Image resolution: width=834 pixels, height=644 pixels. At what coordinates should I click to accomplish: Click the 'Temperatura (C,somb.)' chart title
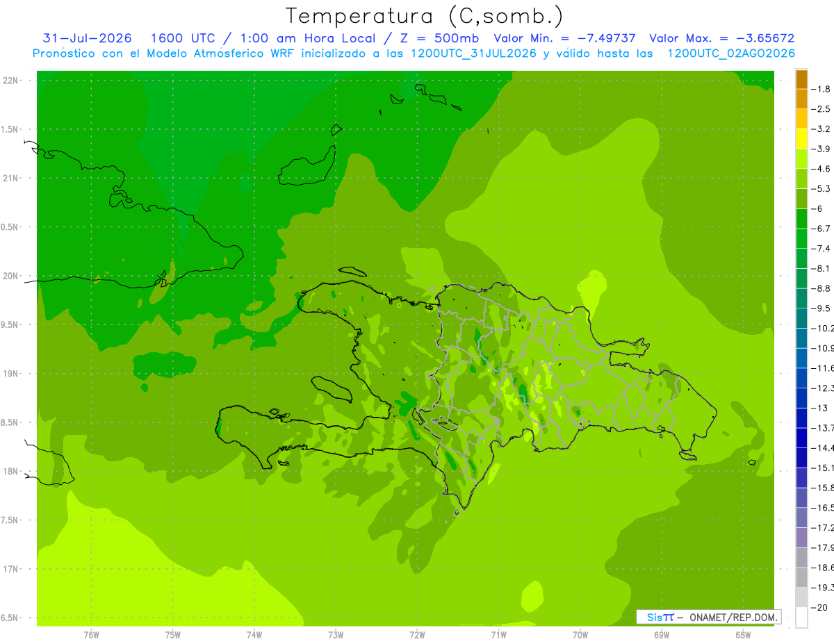[425, 16]
